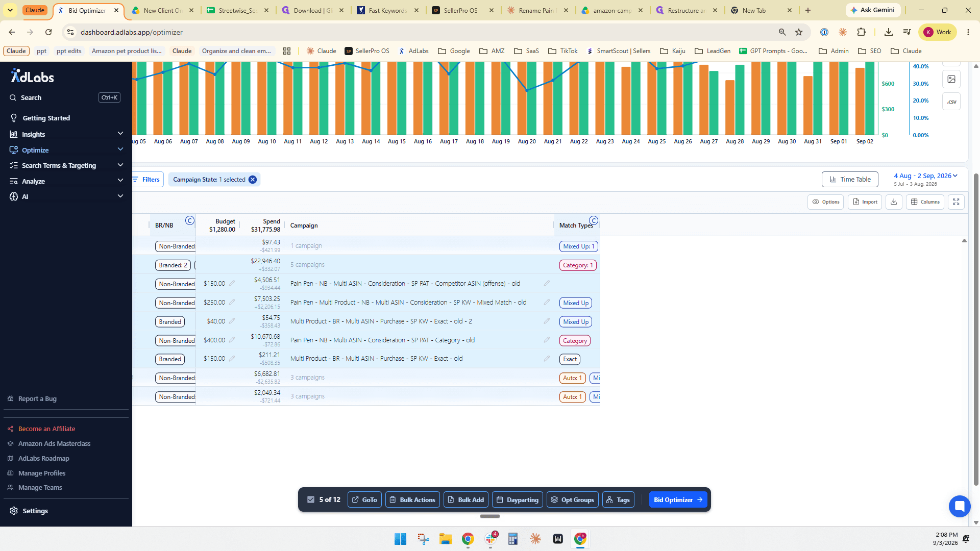The height and width of the screenshot is (551, 980).
Task: Click the Category: 1 match type tag
Action: (578, 265)
